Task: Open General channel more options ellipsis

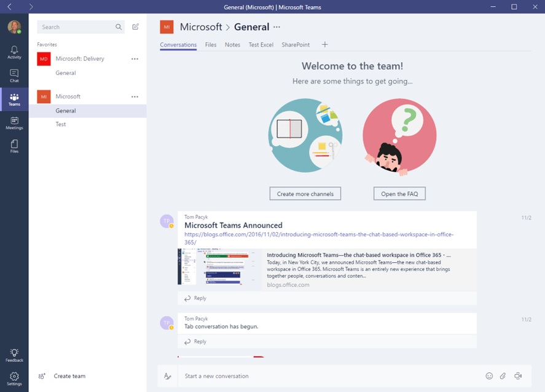Action: click(276, 27)
